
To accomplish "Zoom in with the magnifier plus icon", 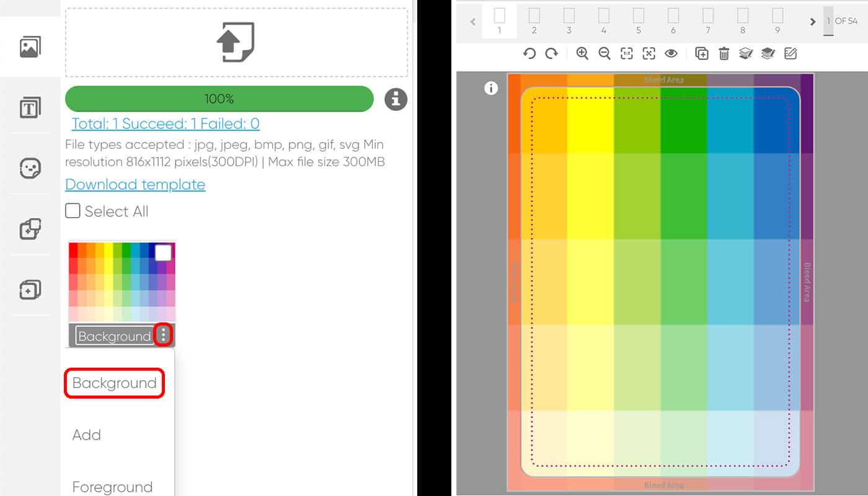I will pyautogui.click(x=582, y=54).
